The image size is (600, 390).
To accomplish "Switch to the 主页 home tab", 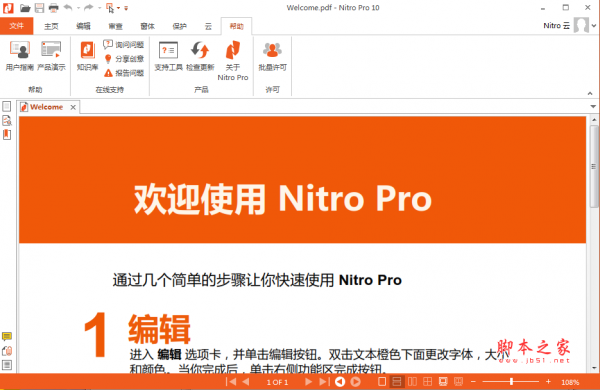I will tap(51, 26).
